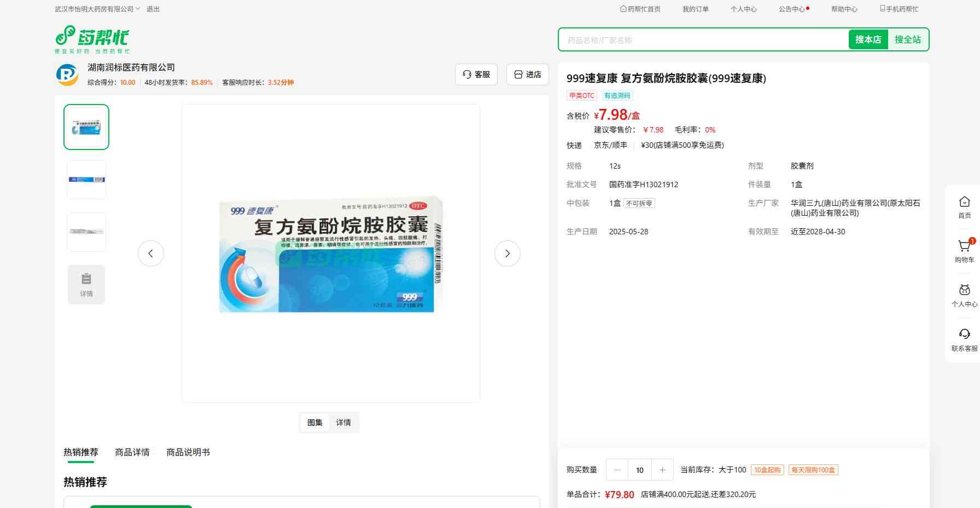Show previous product image arrow
The image size is (980, 508).
coord(151,253)
